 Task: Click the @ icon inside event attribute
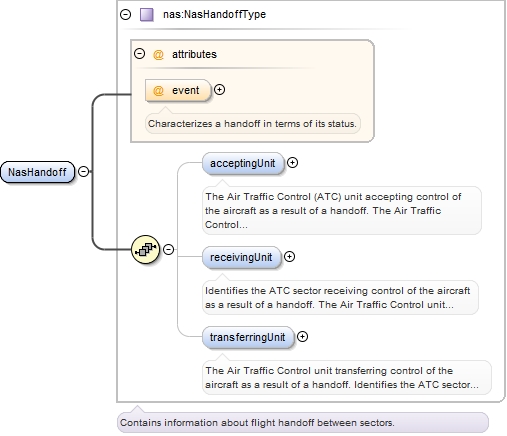158,90
